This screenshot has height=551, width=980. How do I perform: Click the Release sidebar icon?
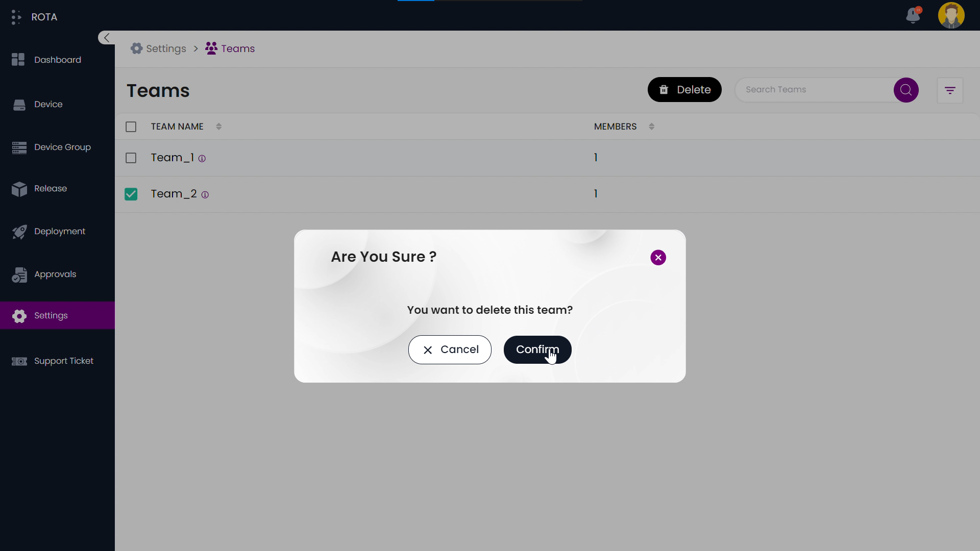(19, 188)
